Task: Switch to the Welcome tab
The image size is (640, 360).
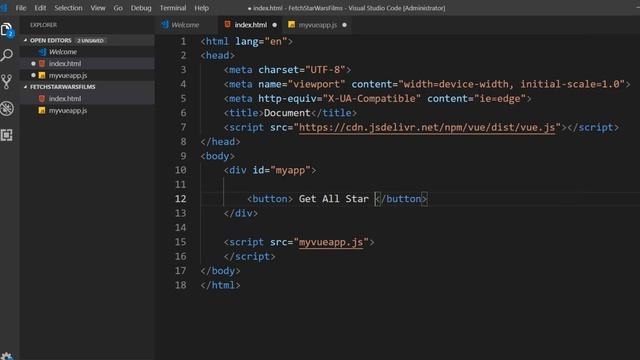Action: tap(186, 25)
